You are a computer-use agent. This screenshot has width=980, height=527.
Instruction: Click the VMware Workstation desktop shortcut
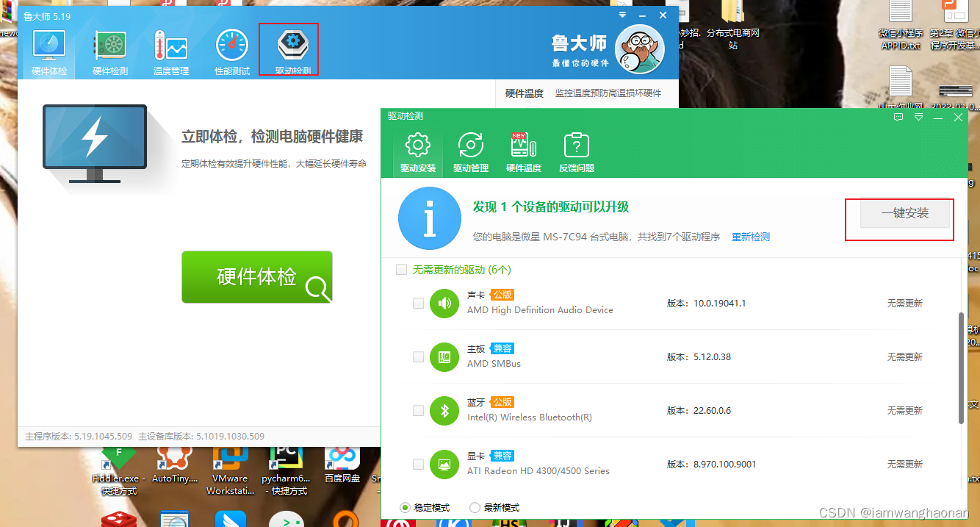231,470
